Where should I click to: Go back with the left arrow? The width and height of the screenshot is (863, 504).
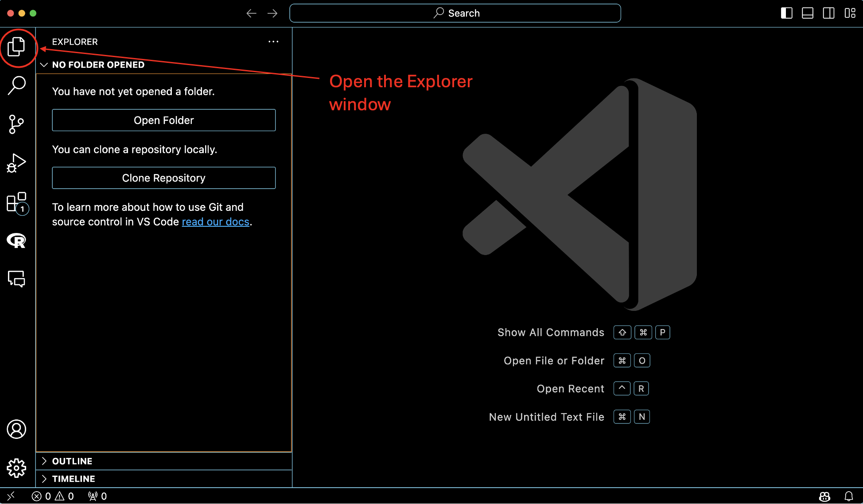(x=251, y=13)
